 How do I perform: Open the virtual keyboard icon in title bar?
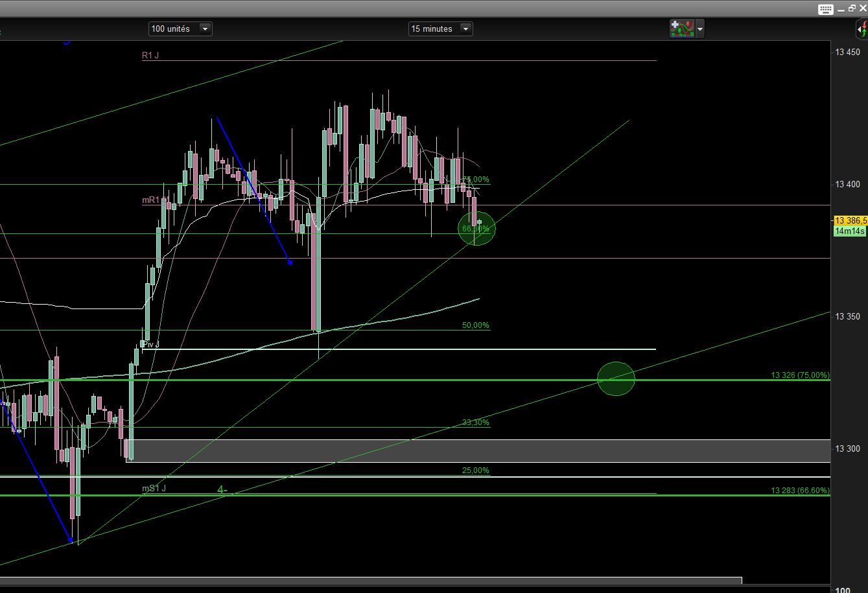tap(825, 9)
